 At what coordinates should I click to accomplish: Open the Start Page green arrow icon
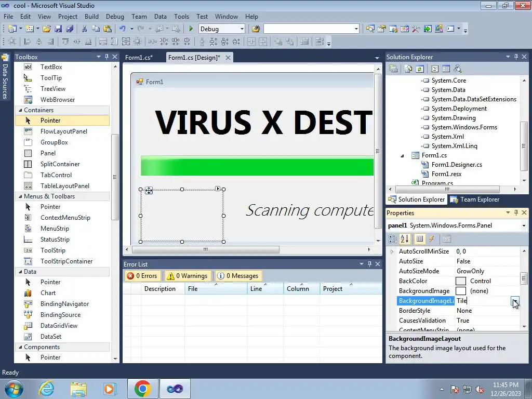coord(428,29)
